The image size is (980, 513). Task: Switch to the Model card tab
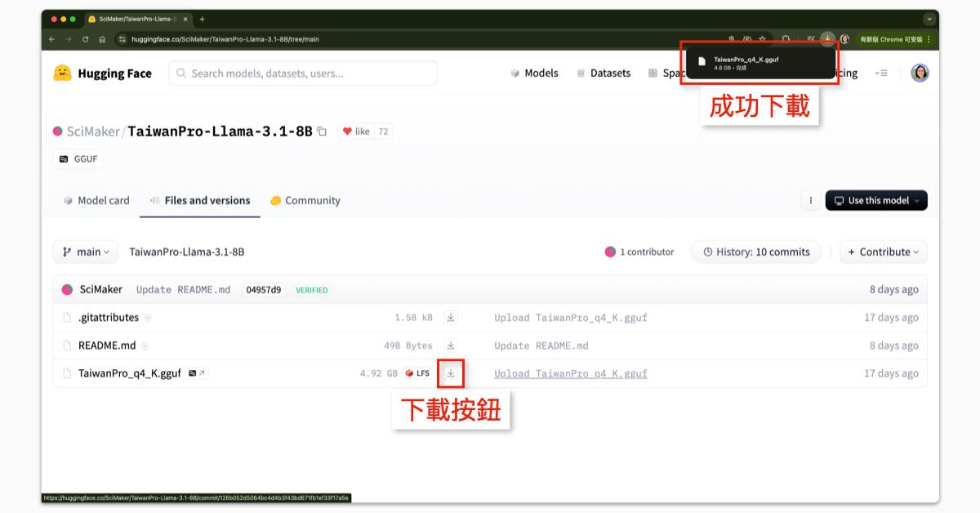coord(96,200)
